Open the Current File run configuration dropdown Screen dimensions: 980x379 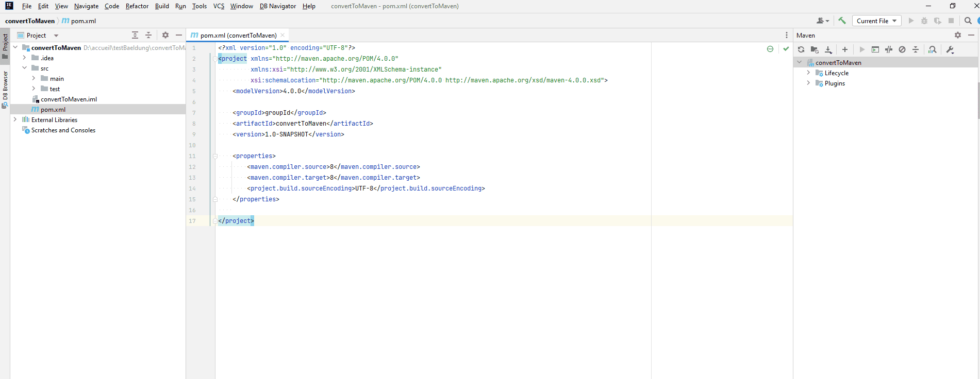876,21
